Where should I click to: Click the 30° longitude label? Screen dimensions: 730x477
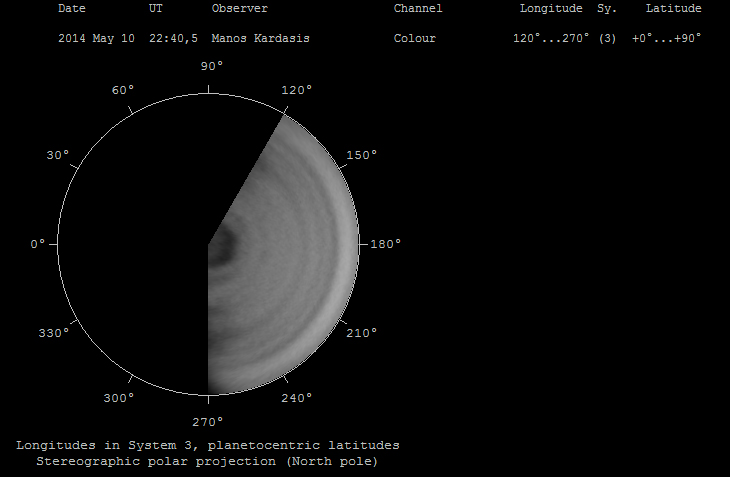tap(57, 155)
